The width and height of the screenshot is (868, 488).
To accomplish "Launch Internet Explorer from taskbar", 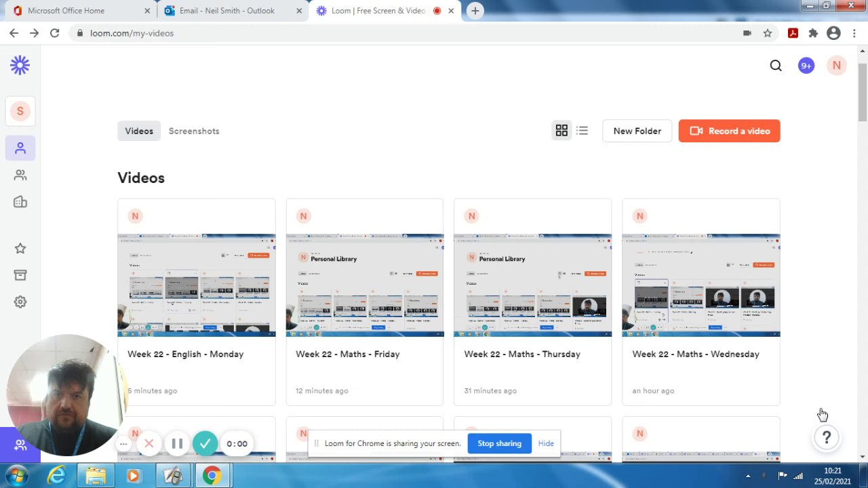I will (56, 476).
